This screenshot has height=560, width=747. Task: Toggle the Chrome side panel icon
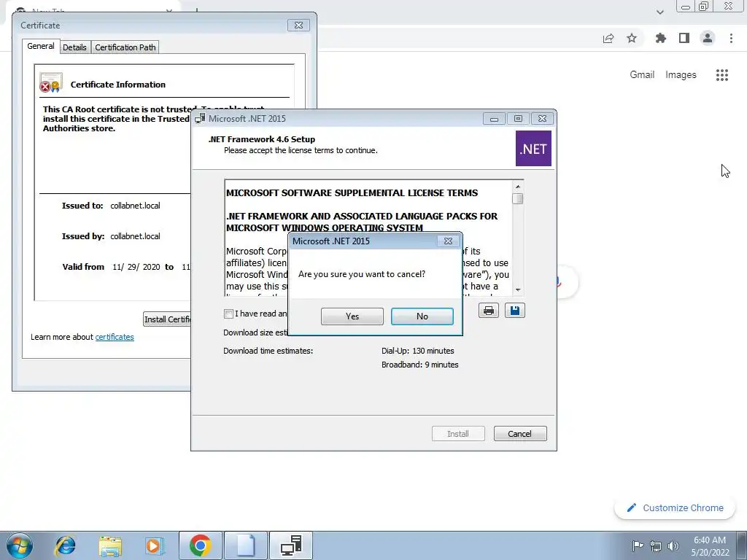tap(684, 38)
